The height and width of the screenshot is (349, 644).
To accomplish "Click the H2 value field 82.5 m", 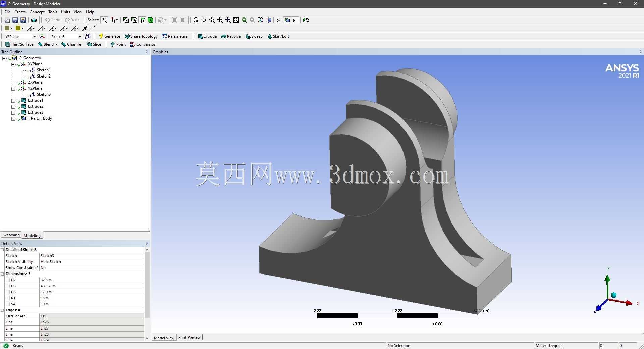I will (92, 280).
